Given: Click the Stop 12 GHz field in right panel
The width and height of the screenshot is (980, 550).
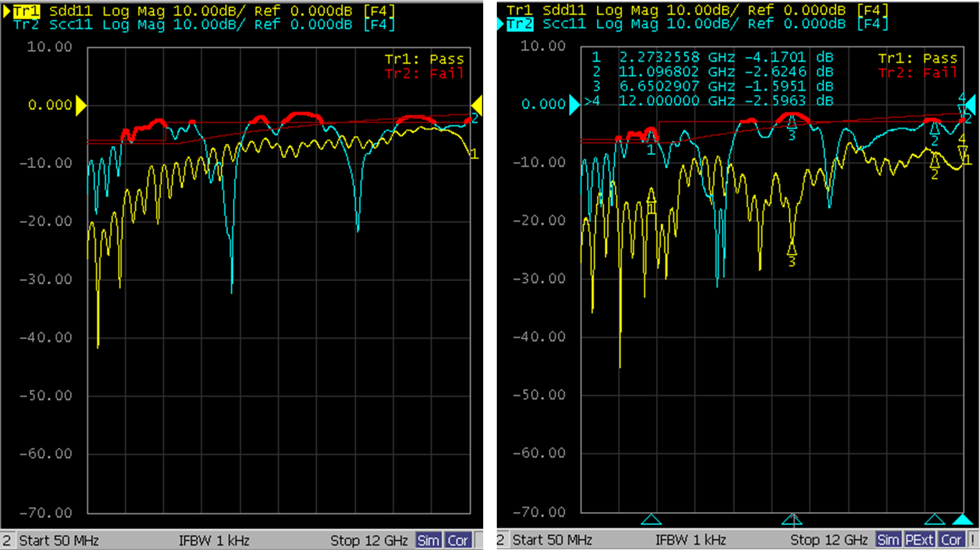Looking at the screenshot, I should coord(829,540).
